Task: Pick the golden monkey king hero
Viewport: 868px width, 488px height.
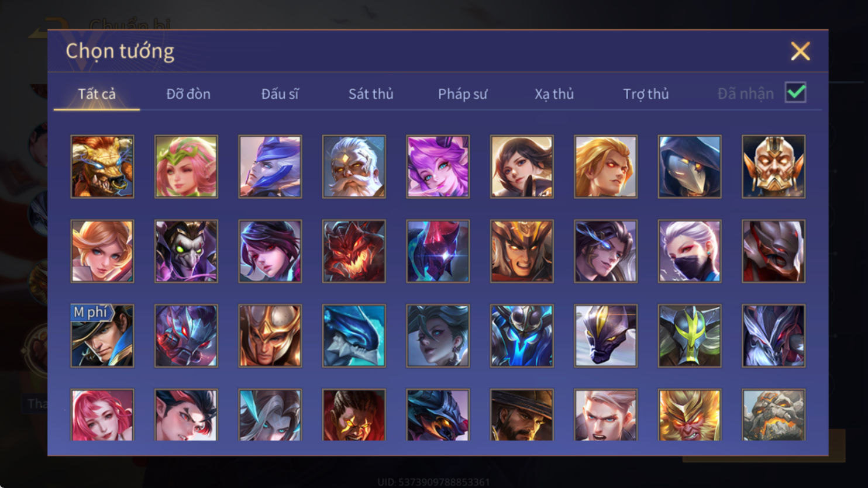Action: point(690,414)
